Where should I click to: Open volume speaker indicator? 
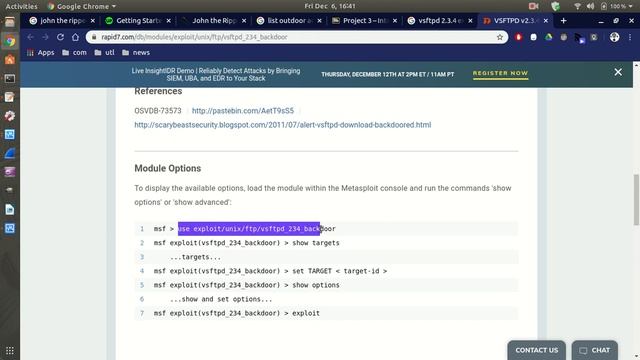pyautogui.click(x=590, y=6)
